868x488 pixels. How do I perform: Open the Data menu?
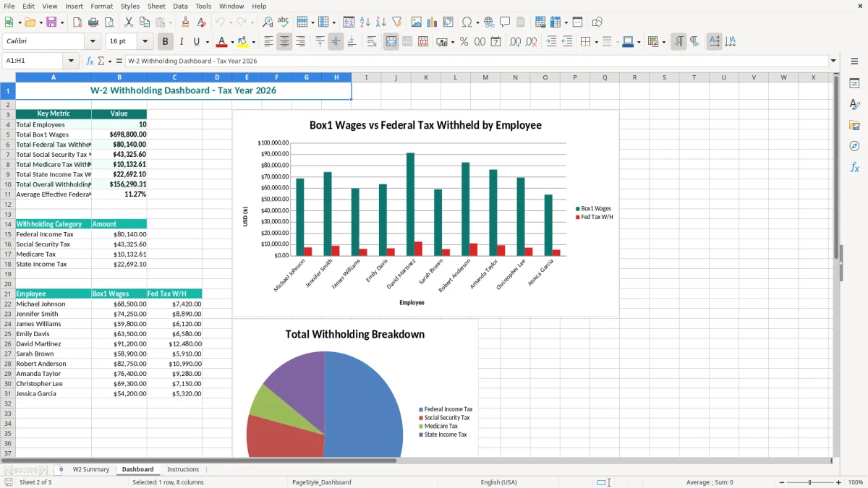[180, 6]
